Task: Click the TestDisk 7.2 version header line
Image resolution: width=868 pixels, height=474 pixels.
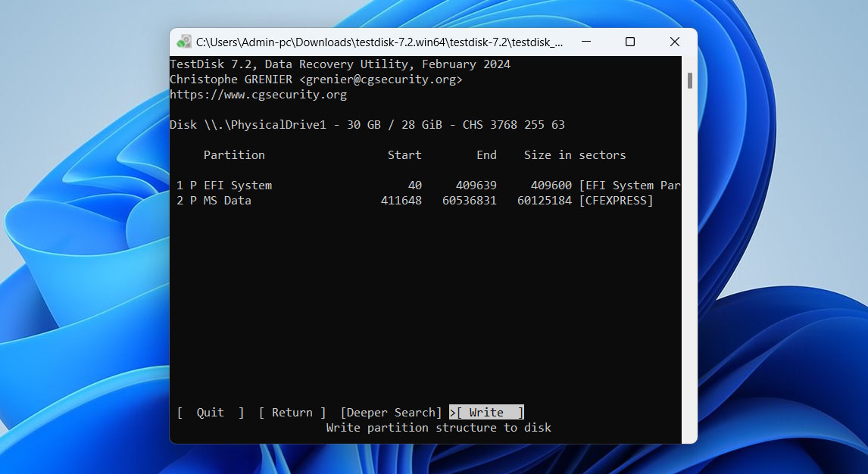Action: (x=340, y=64)
